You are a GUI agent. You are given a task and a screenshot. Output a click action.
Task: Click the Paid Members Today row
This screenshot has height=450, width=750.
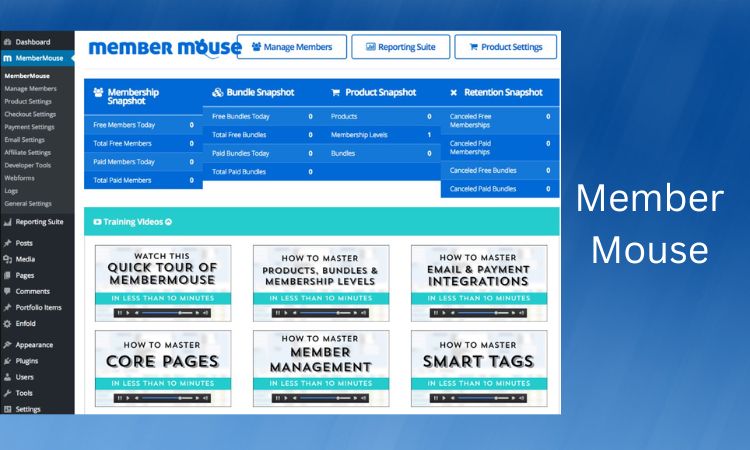click(143, 162)
